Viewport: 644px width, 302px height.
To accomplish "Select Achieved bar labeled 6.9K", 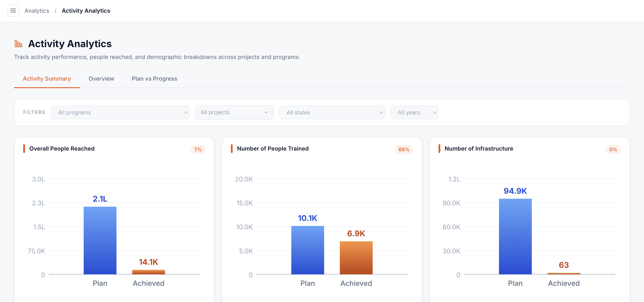I will 356,258.
